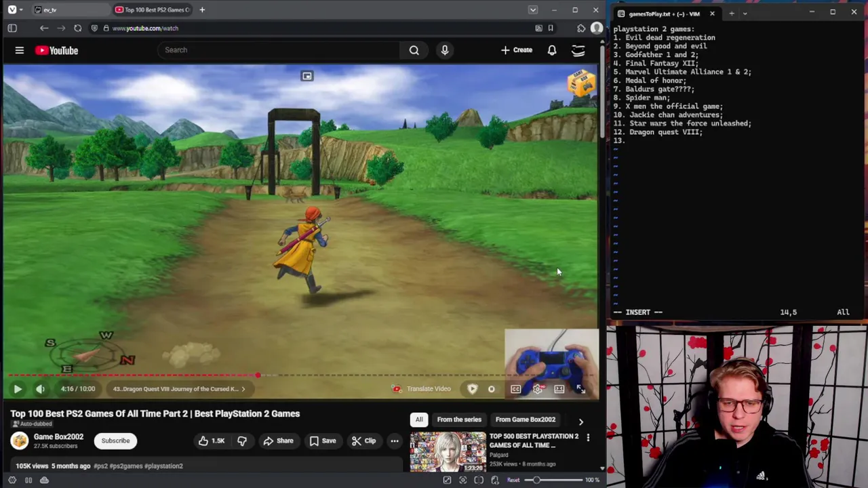Bookmark this page
This screenshot has height=488, width=868.
point(551,28)
